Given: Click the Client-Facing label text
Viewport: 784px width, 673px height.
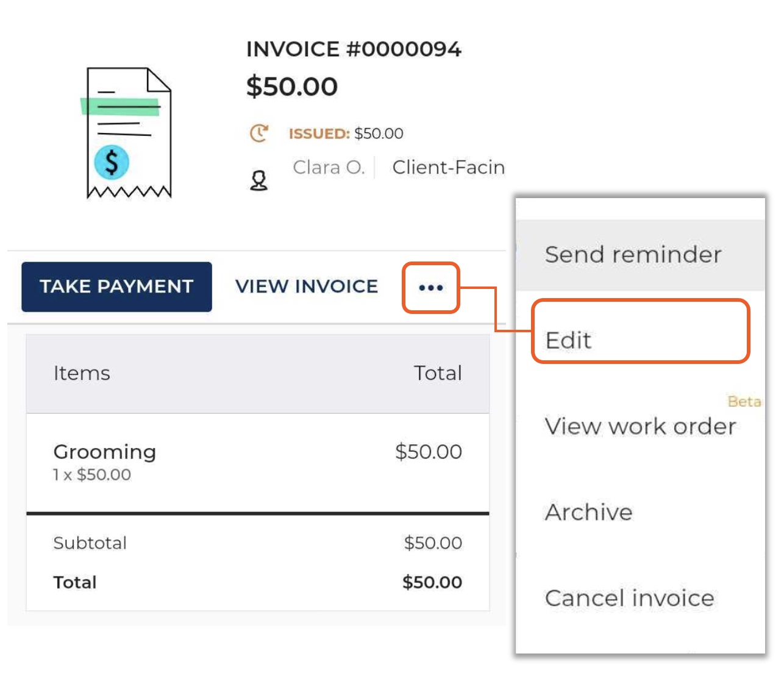Looking at the screenshot, I should coord(448,167).
